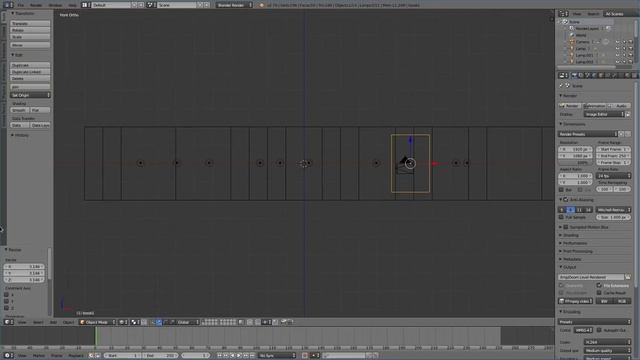Image resolution: width=640 pixels, height=360 pixels.
Task: Click the resolution percentage slider
Action: pyautogui.click(x=575, y=162)
